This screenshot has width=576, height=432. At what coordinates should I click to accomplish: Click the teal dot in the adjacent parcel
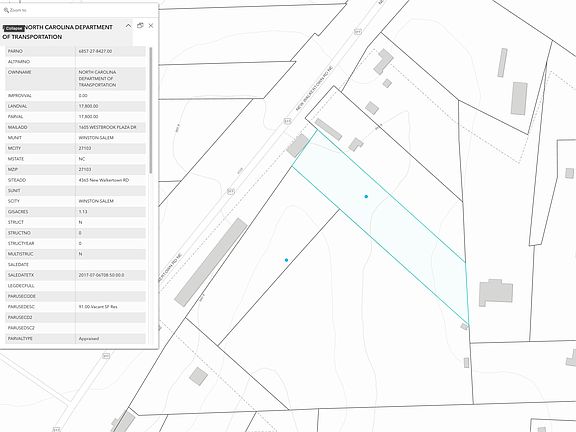(x=286, y=260)
